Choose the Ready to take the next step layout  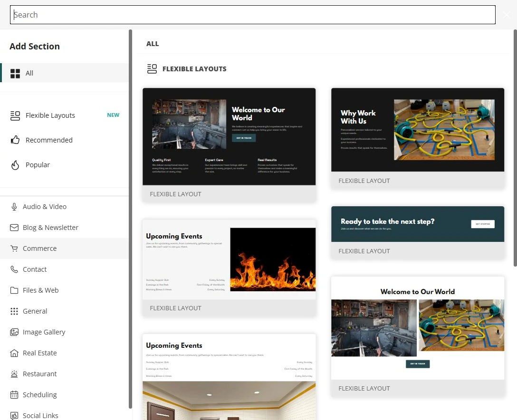point(418,232)
